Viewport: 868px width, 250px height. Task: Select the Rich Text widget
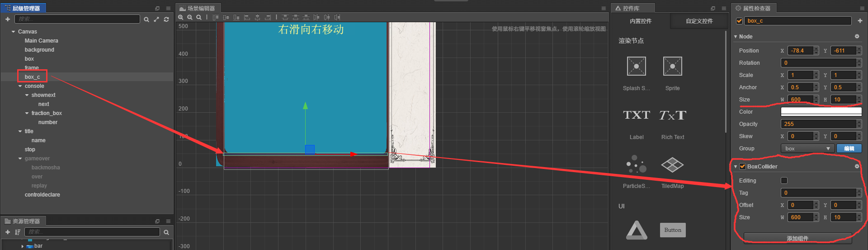pos(673,115)
